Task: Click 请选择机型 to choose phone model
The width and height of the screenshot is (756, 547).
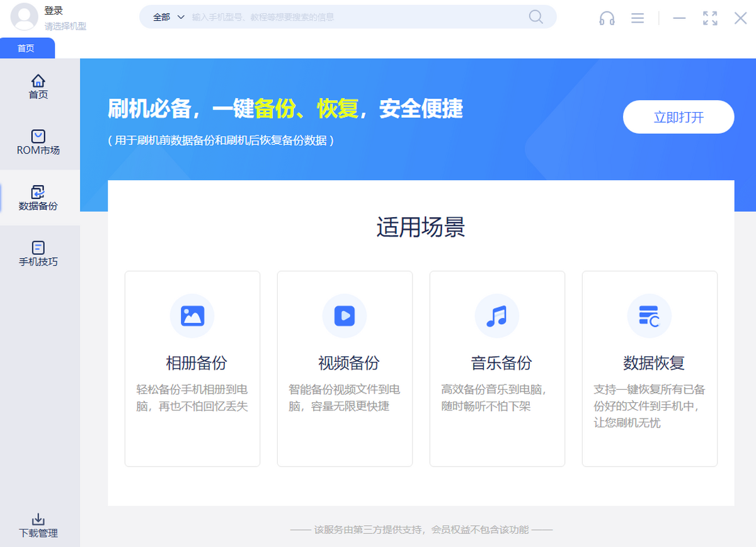Action: pyautogui.click(x=65, y=26)
